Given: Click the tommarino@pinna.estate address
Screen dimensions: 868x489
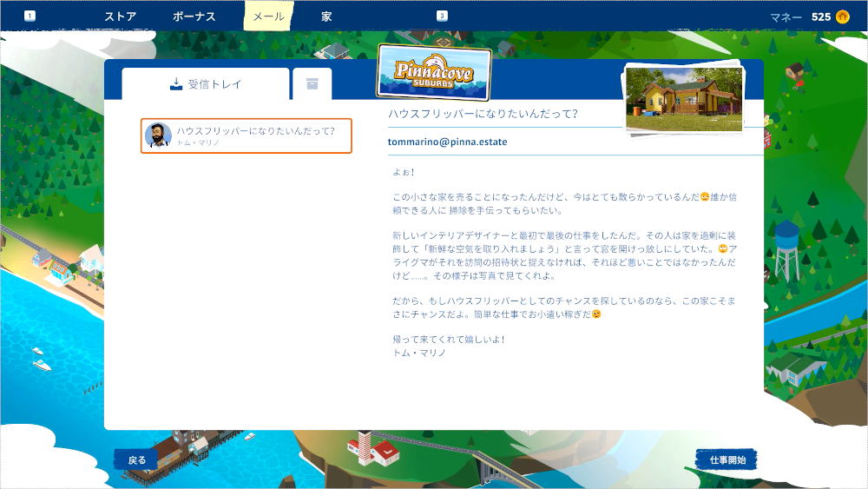Looking at the screenshot, I should click(x=447, y=142).
